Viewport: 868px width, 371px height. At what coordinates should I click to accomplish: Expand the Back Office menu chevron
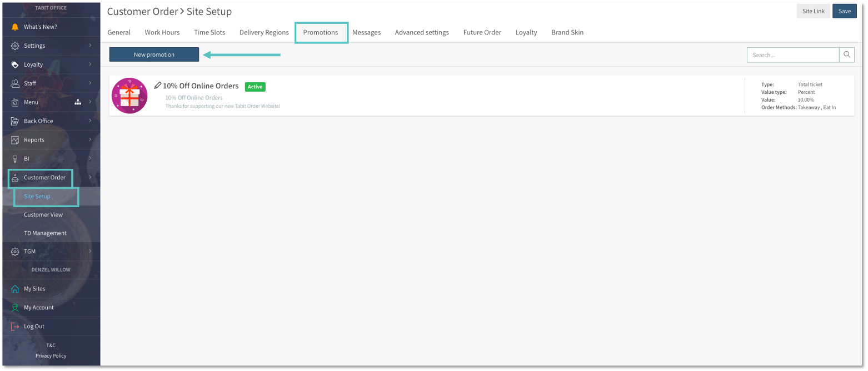pos(90,121)
